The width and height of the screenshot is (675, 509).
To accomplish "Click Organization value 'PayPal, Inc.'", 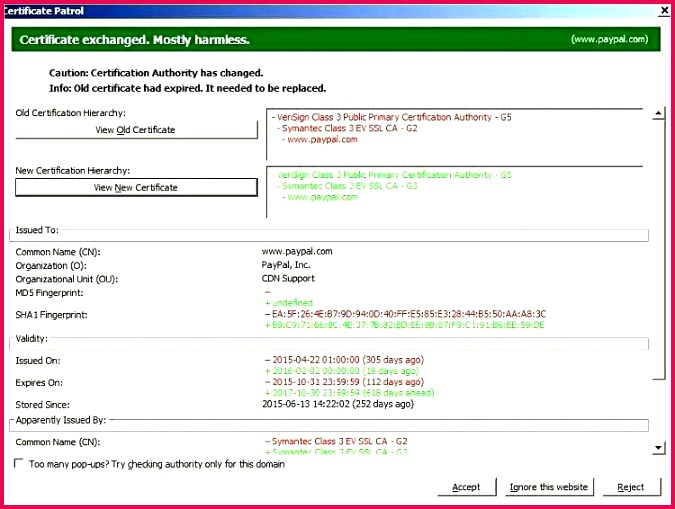I will coord(286,265).
